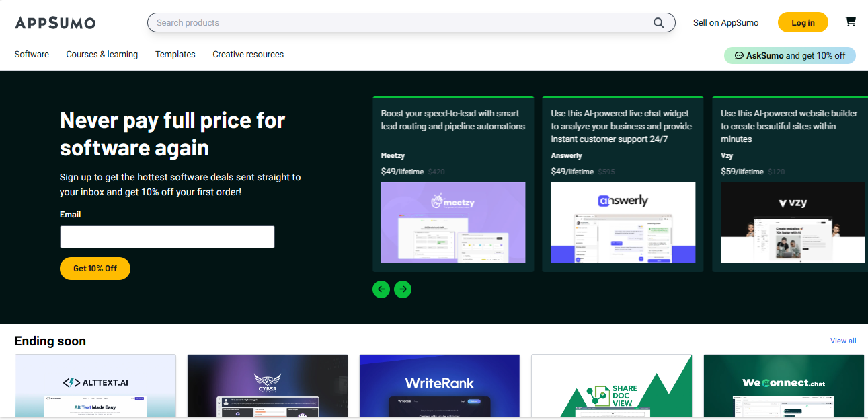Click Answerly live chat widget description
Viewport: 868px width, 420px height.
coord(621,126)
